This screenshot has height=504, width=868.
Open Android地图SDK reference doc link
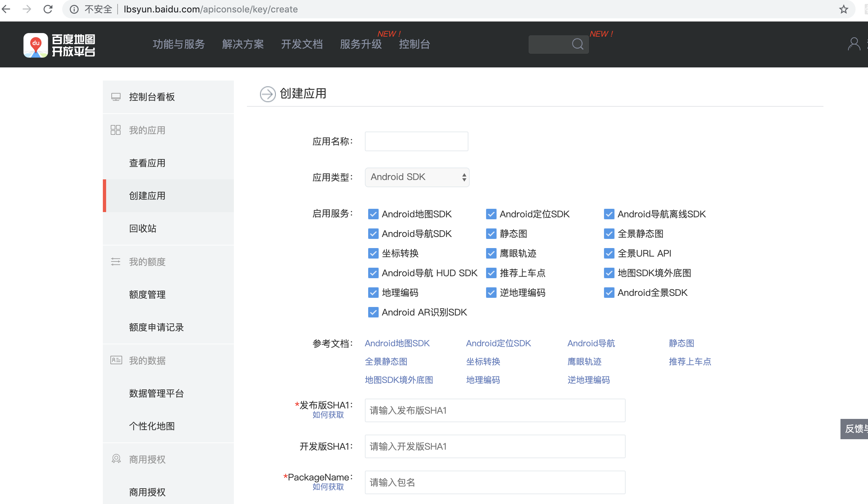click(x=397, y=343)
